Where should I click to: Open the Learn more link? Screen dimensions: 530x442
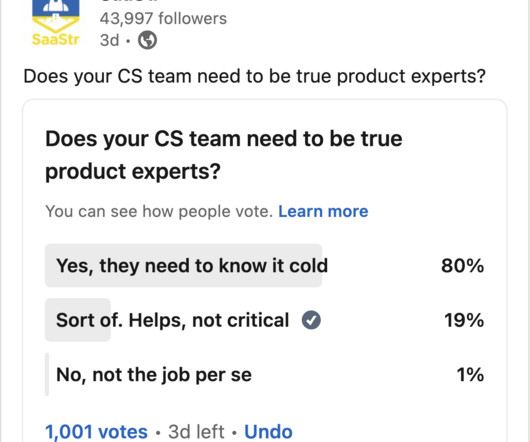click(x=323, y=212)
